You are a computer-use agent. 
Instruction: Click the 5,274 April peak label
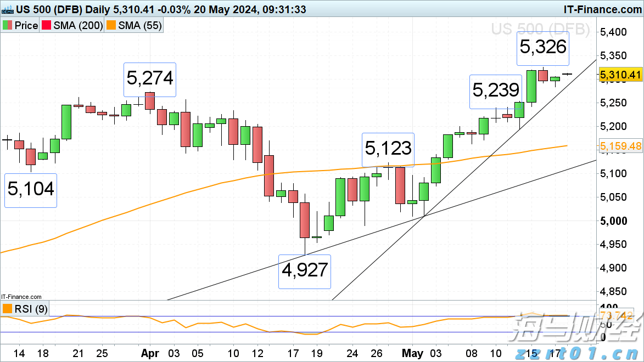pos(149,78)
